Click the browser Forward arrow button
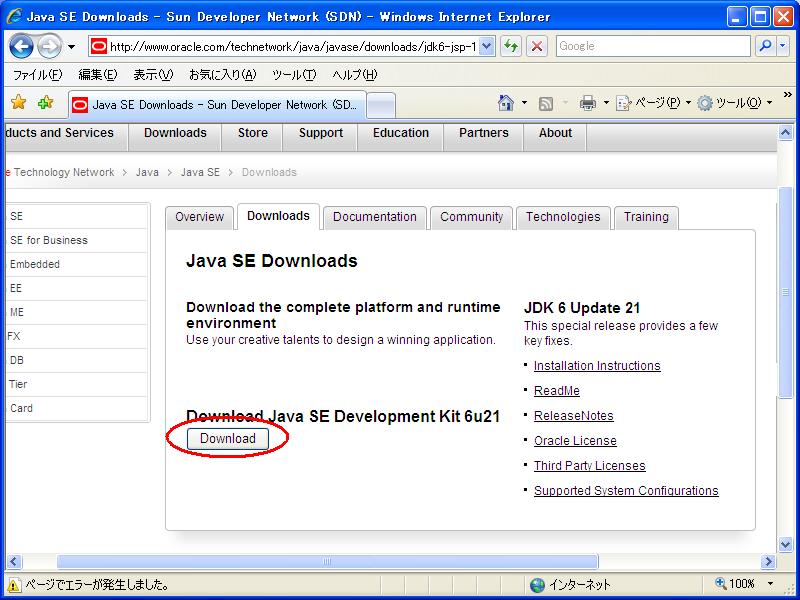The width and height of the screenshot is (800, 600). coord(49,47)
